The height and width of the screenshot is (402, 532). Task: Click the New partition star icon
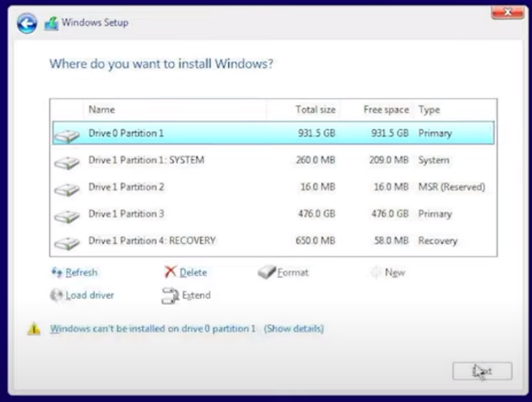tap(375, 272)
